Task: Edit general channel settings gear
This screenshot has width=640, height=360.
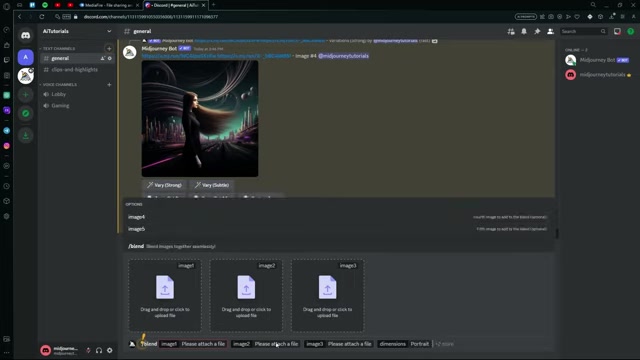Action: tap(109, 58)
